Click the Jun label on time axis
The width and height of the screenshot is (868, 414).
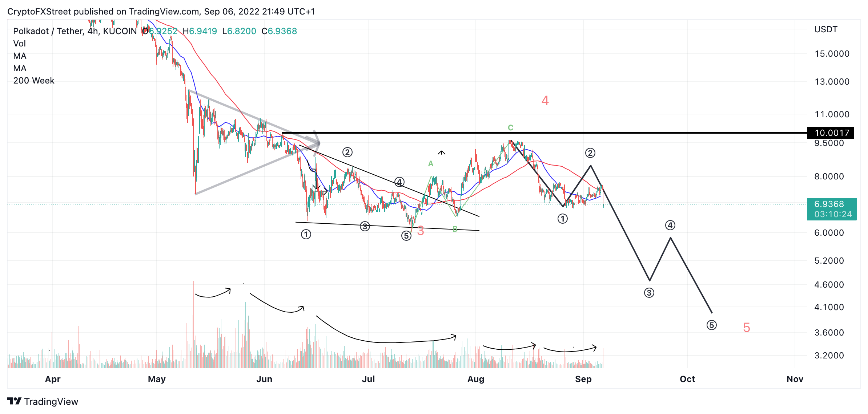tap(264, 379)
